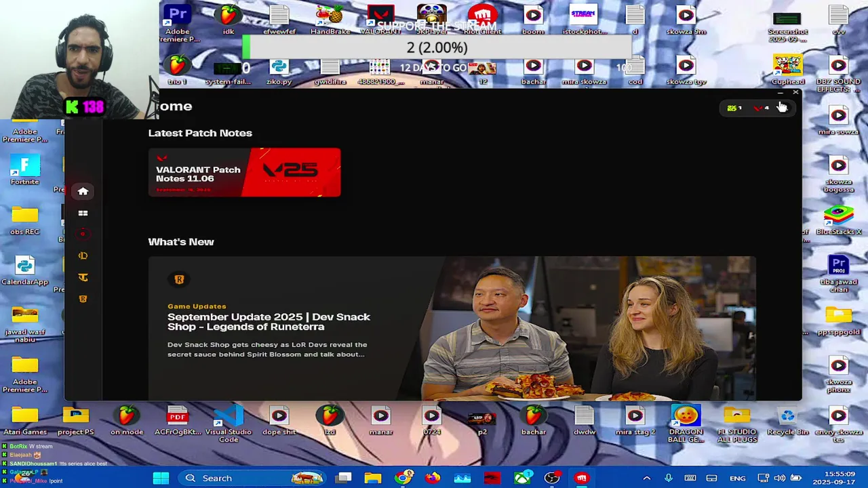The height and width of the screenshot is (488, 868).
Task: Select the jawad wasf nabiu desktop folder
Action: pyautogui.click(x=25, y=323)
